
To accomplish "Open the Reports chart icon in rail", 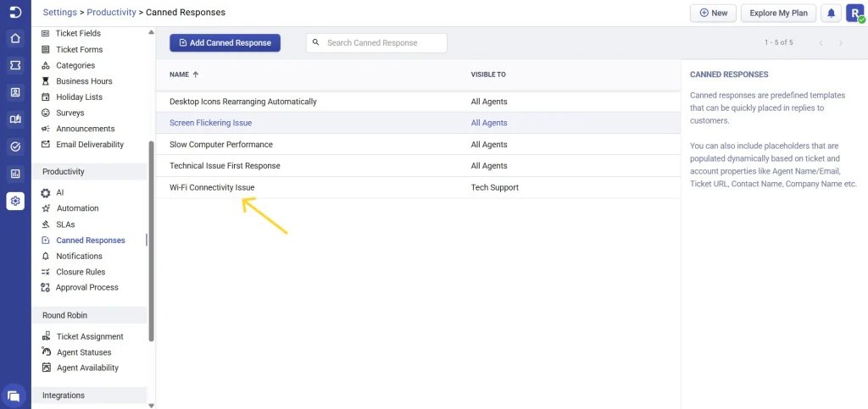I will 15,174.
